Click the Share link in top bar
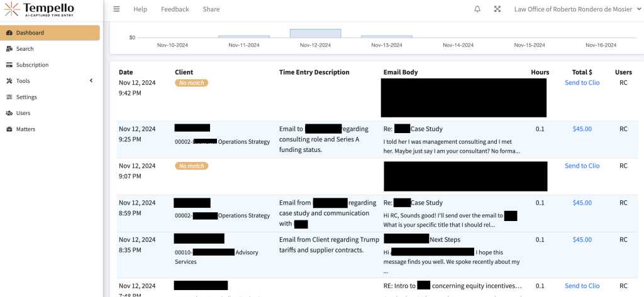The image size is (644, 297). tap(211, 9)
